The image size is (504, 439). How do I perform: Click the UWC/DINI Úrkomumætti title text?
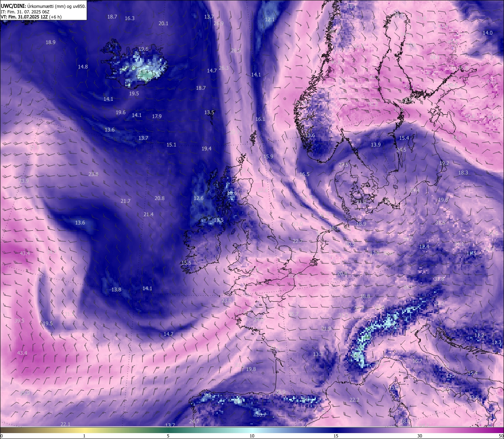(43, 6)
